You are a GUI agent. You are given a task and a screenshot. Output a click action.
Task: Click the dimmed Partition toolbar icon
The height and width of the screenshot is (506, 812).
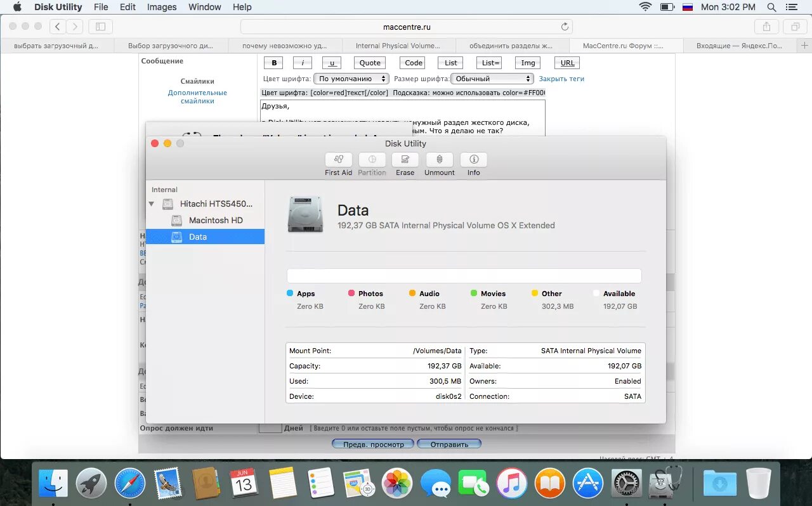[x=372, y=160]
